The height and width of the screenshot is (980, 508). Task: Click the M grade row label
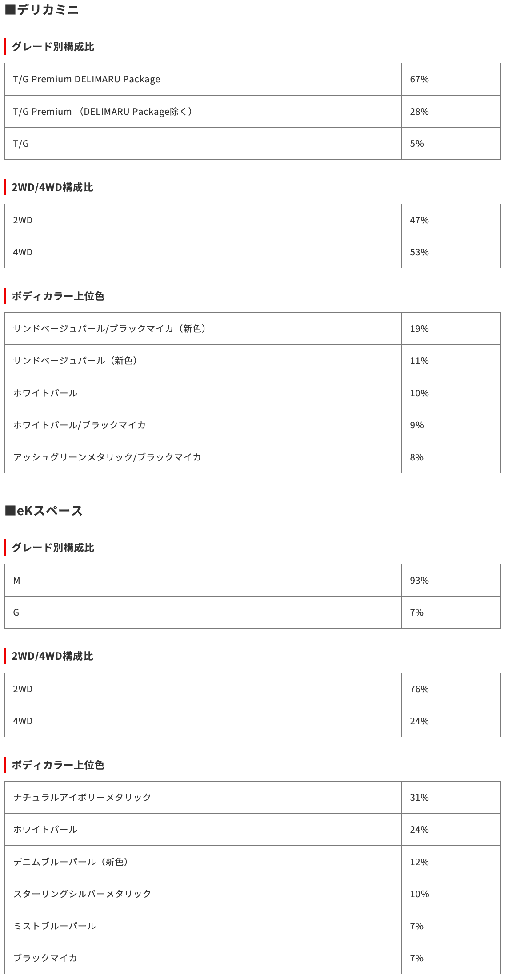[x=17, y=581]
